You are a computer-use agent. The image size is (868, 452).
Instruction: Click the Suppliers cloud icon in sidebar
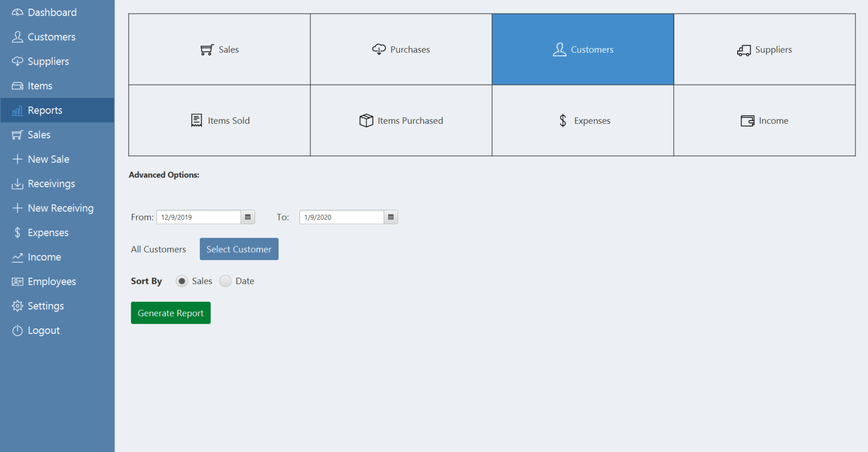[17, 61]
